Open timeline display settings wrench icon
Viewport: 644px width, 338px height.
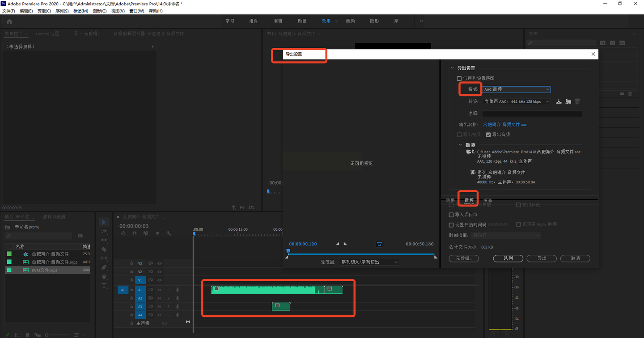tap(169, 233)
